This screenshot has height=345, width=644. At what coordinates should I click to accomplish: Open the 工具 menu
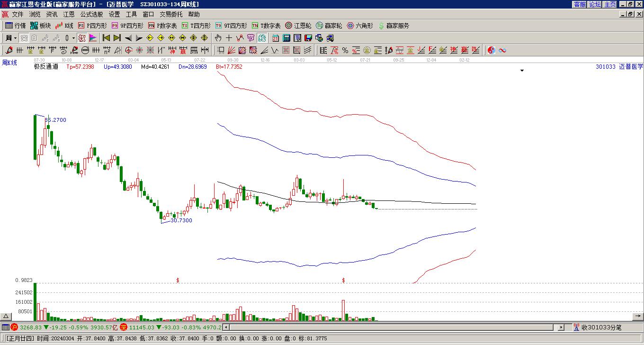click(x=131, y=15)
